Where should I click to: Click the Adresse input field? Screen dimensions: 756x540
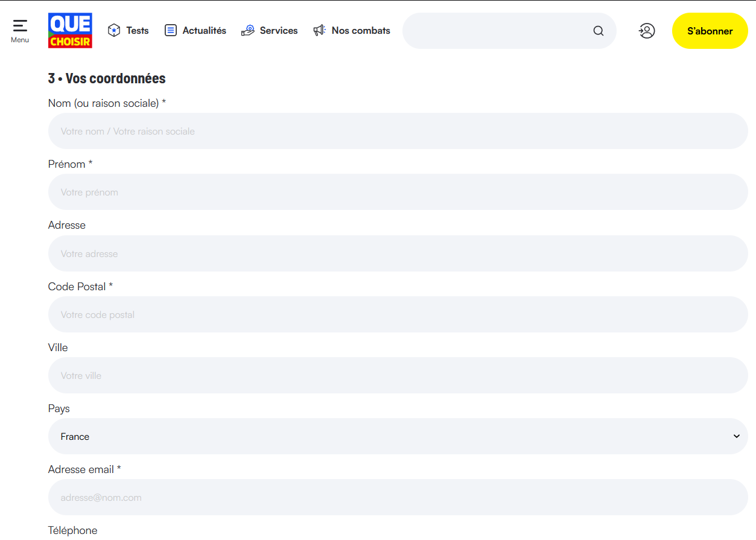pyautogui.click(x=398, y=253)
